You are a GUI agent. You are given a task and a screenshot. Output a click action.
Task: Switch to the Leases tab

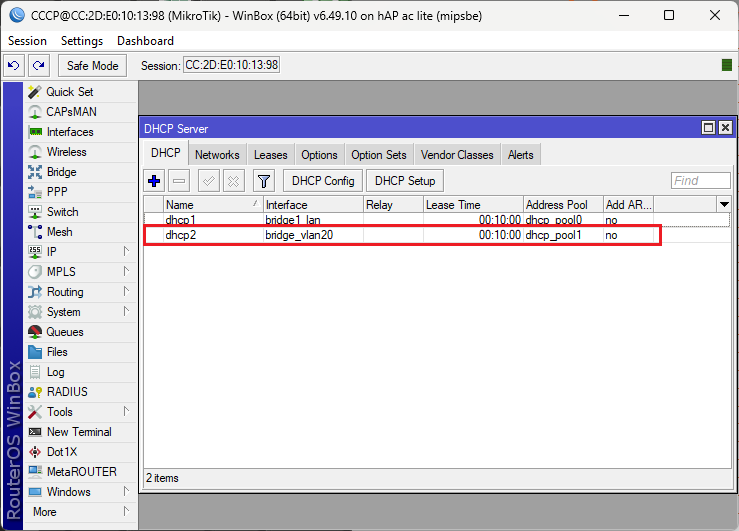click(x=271, y=155)
